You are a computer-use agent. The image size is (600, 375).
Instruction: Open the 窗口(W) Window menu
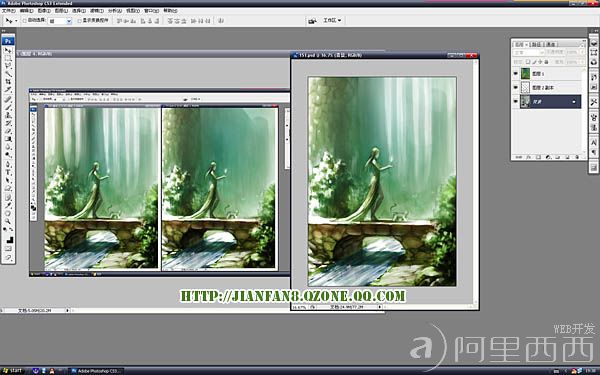[152, 11]
